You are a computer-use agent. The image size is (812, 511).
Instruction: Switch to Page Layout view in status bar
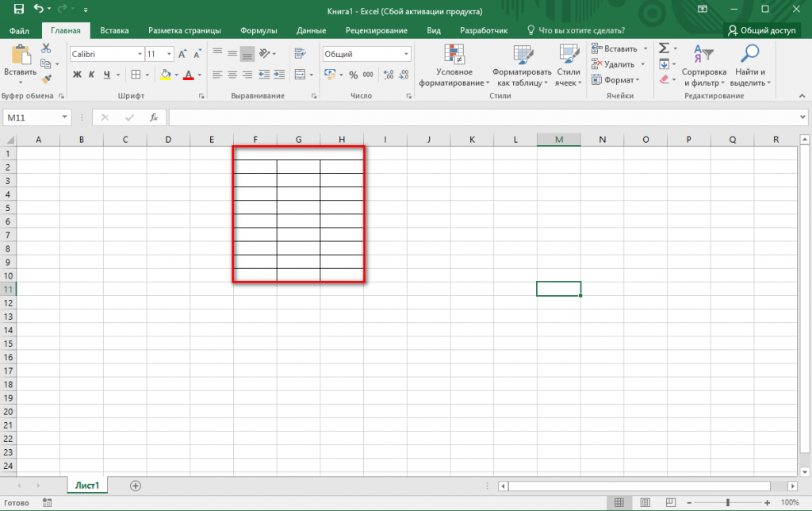pyautogui.click(x=644, y=502)
